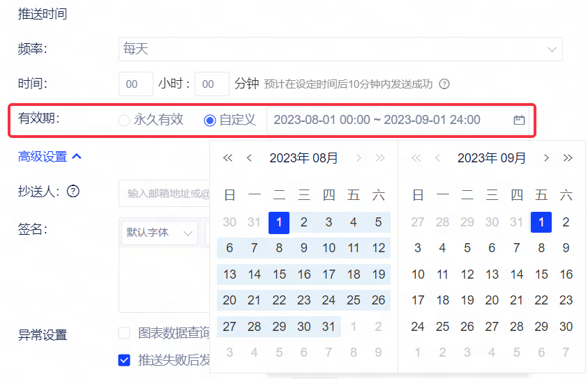Select the 自定义 radio option
The image size is (588, 379).
(210, 120)
